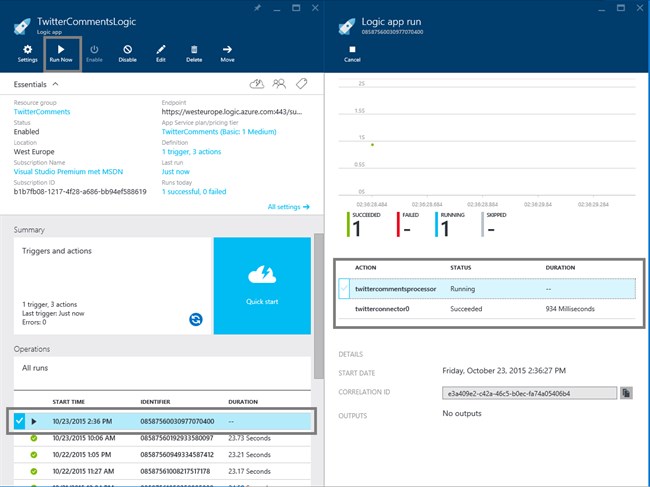Click the refresh icon in Triggers and actions
The image size is (650, 487).
(x=196, y=319)
